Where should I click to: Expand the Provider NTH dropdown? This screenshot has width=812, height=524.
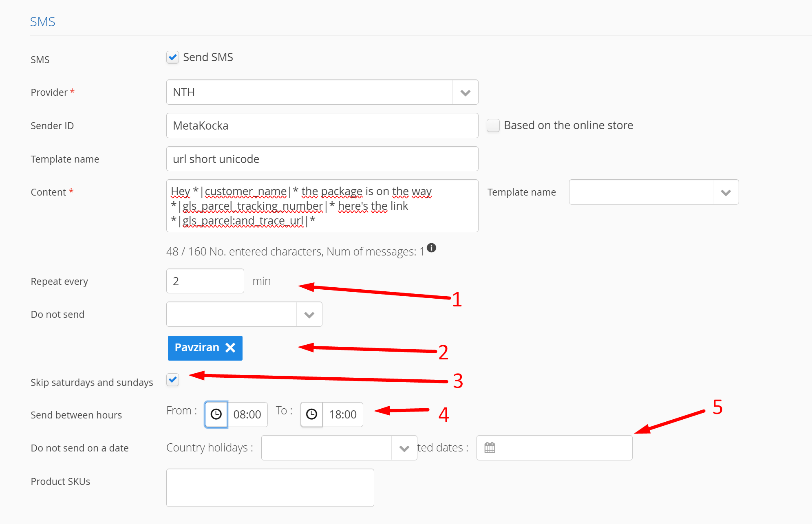(x=465, y=92)
